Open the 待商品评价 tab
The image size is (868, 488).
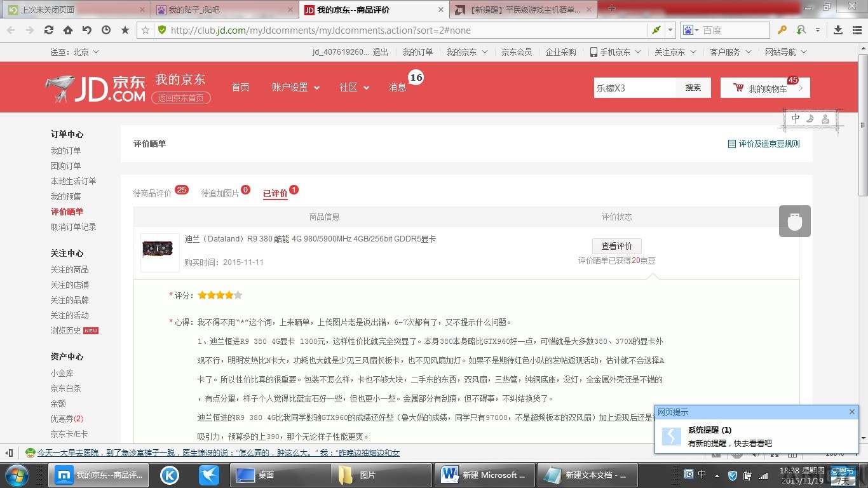tap(153, 193)
